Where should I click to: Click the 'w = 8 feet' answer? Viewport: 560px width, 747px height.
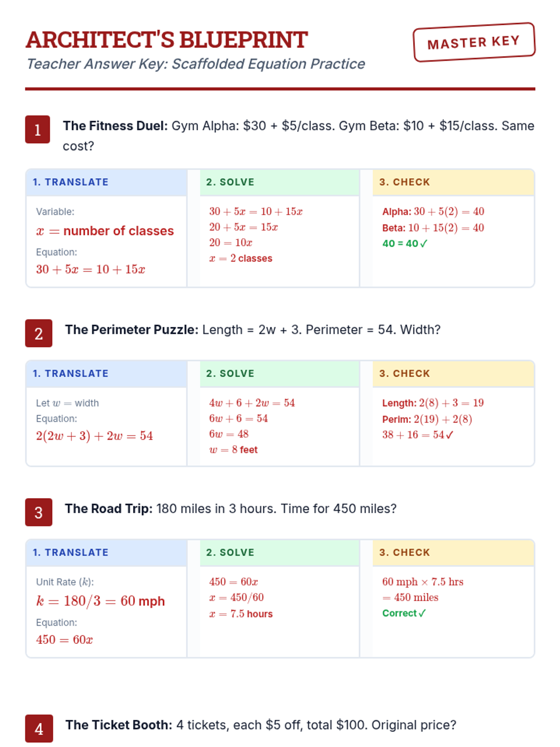pyautogui.click(x=233, y=450)
